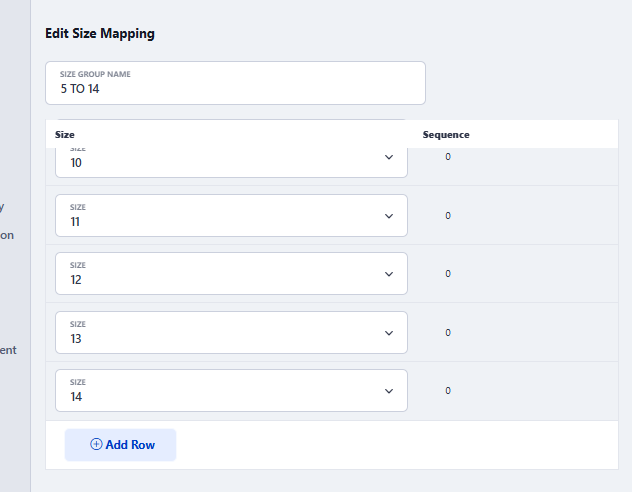Click the Sequence column header
The image size is (632, 492).
(446, 134)
